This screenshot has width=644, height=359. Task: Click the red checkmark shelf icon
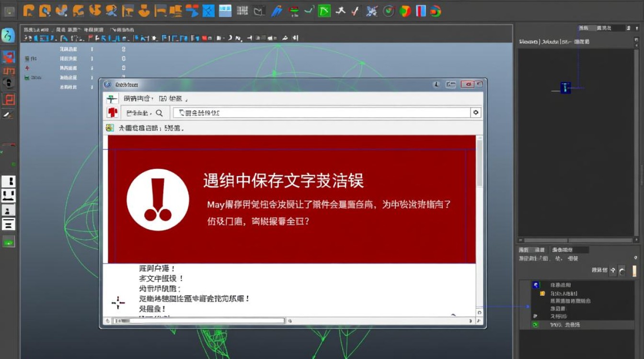pos(355,11)
